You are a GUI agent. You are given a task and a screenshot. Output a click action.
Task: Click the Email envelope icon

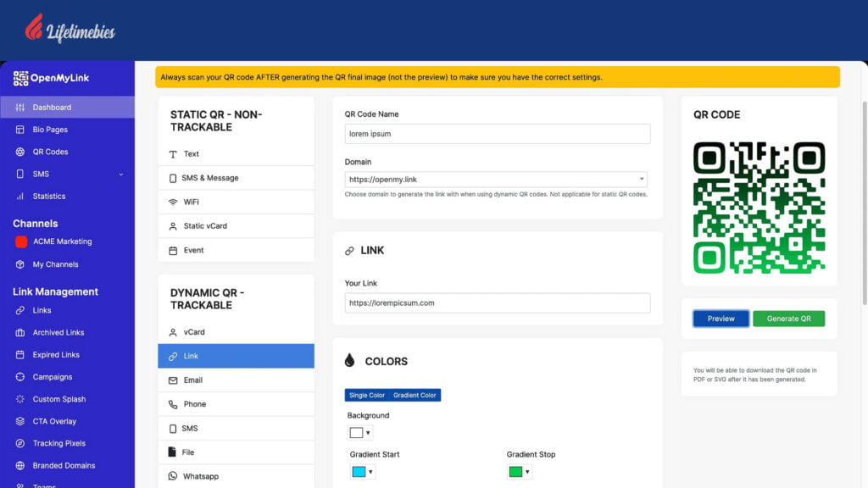(x=173, y=380)
